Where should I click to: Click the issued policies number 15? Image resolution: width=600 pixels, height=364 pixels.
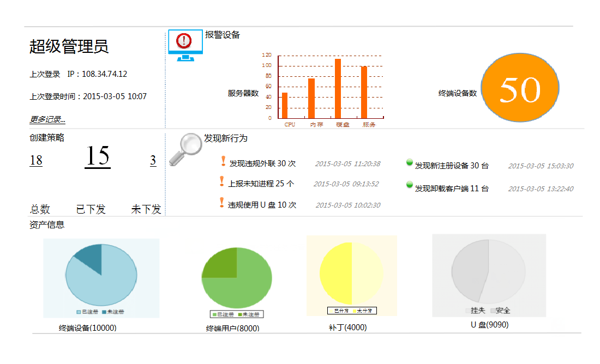(98, 157)
